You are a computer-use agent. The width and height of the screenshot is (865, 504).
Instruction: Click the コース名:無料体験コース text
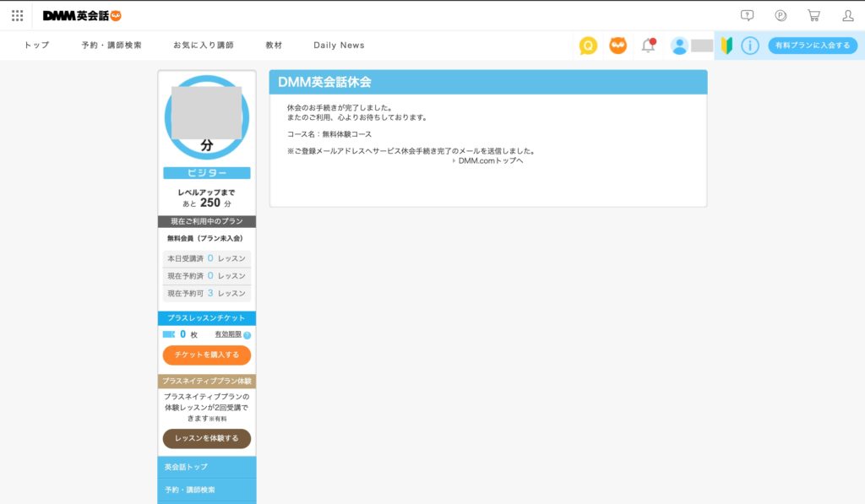point(329,134)
